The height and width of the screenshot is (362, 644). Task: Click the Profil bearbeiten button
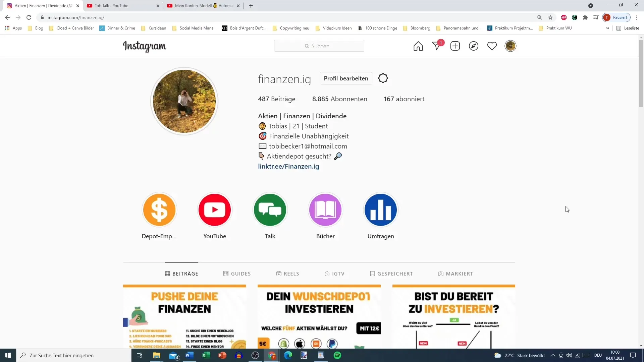346,78
